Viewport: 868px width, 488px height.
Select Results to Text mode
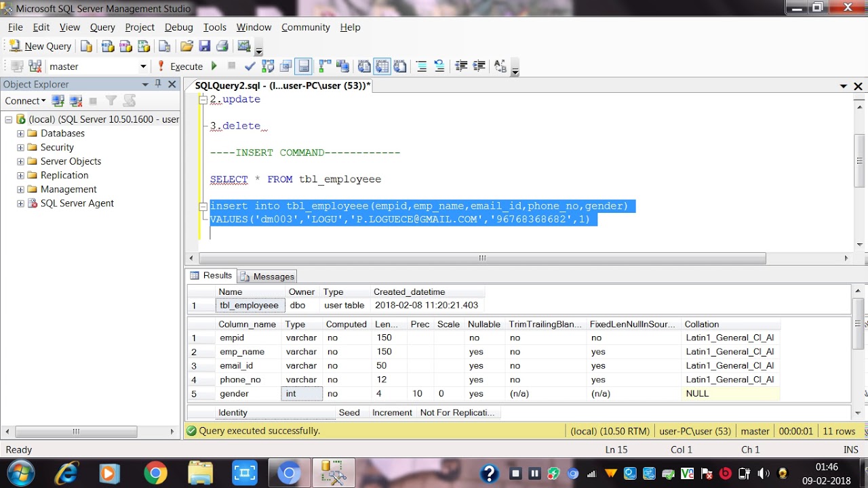[364, 66]
